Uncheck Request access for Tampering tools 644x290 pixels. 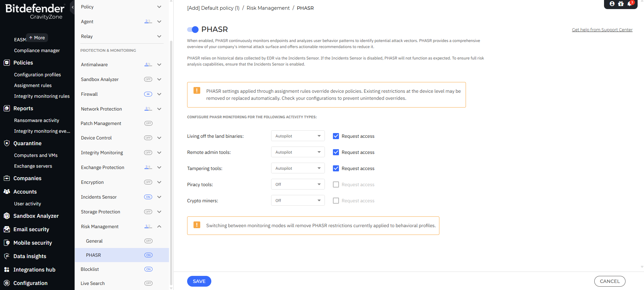tap(336, 168)
